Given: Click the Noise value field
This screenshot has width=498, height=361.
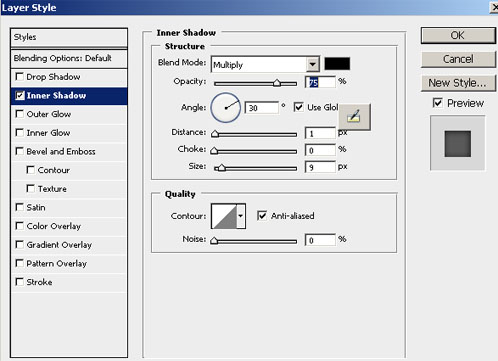Looking at the screenshot, I should [x=320, y=240].
